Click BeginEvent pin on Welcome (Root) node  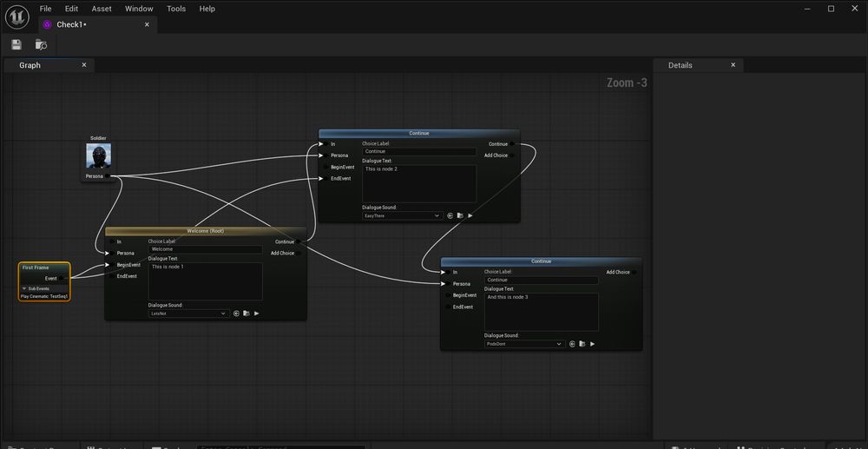[112, 265]
